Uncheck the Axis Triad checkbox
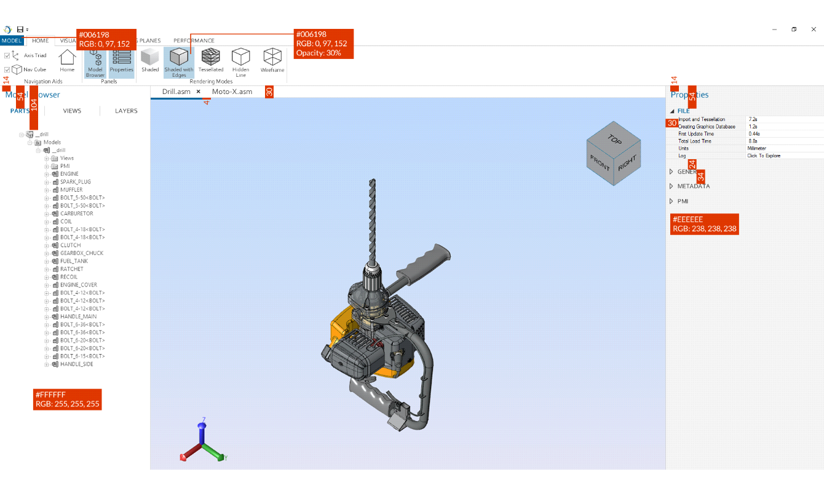This screenshot has width=824, height=504. point(7,55)
